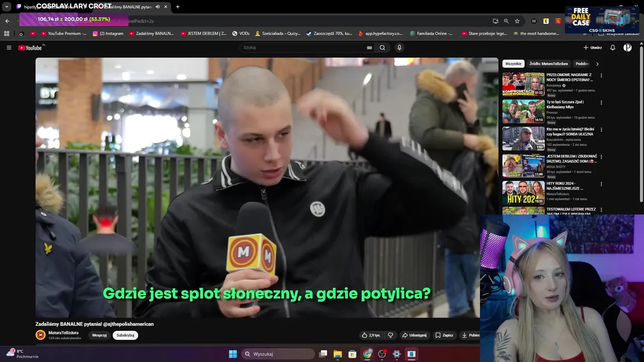Click the install app icon in address bar
This screenshot has height=362, width=644.
496,21
